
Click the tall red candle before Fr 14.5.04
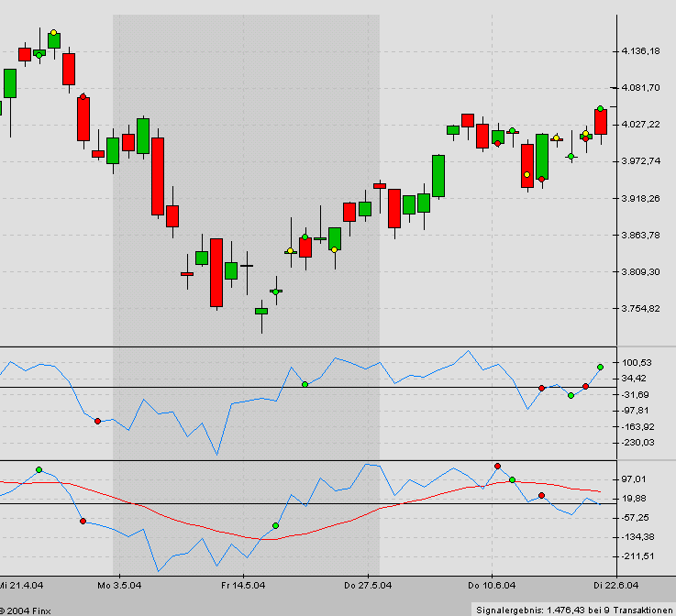click(216, 272)
